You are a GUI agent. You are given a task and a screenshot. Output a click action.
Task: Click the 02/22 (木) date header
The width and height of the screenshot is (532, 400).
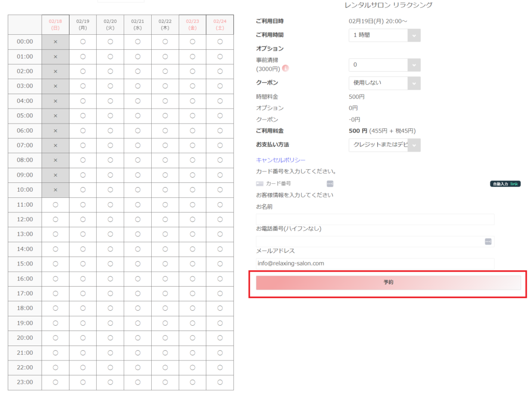click(165, 24)
